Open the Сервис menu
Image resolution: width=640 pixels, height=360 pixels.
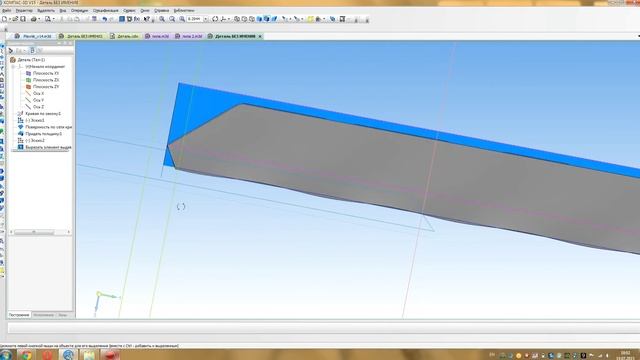click(x=129, y=11)
